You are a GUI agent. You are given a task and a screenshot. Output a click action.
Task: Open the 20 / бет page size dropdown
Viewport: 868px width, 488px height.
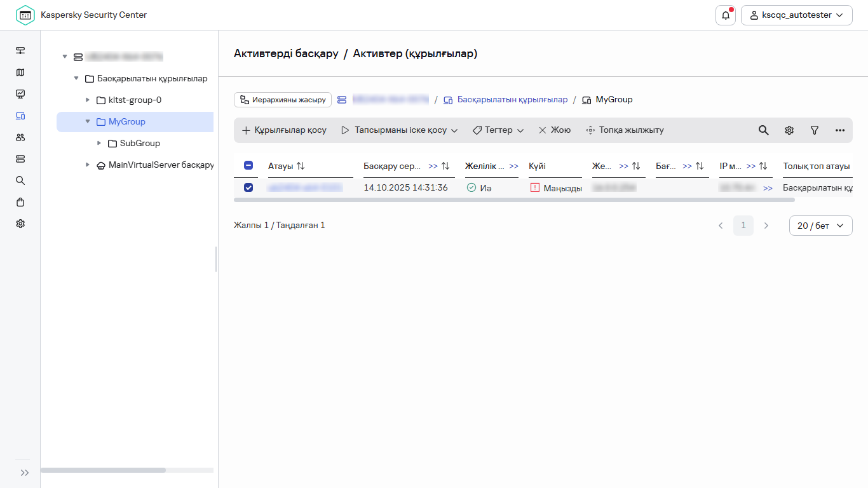click(x=820, y=226)
